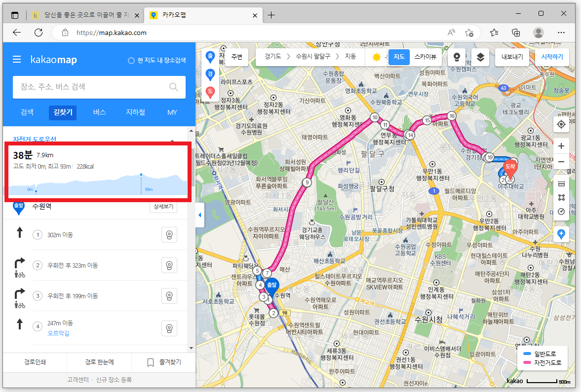Click 내보내기 button

tap(512, 57)
